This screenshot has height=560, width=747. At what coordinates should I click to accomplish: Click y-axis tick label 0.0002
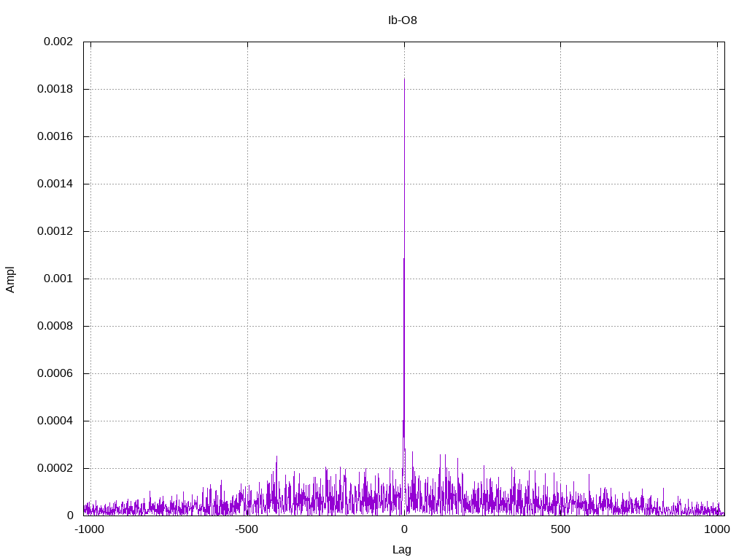[x=55, y=468]
